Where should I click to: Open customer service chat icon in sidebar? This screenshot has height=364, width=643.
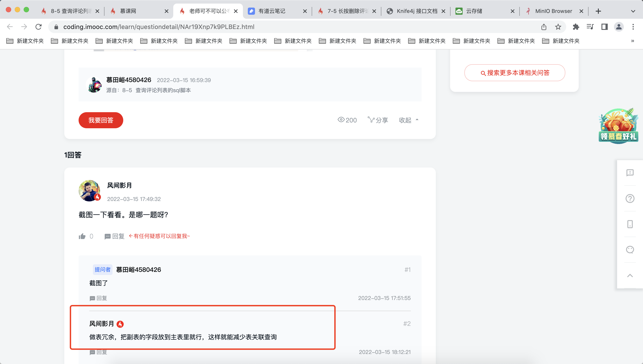(630, 250)
